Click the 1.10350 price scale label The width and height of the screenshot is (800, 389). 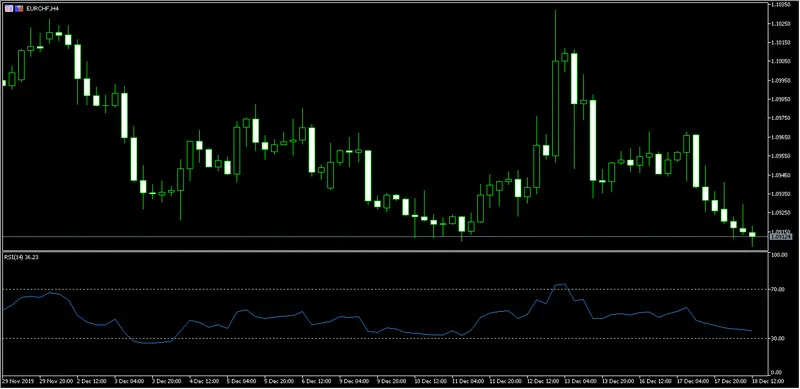(779, 4)
